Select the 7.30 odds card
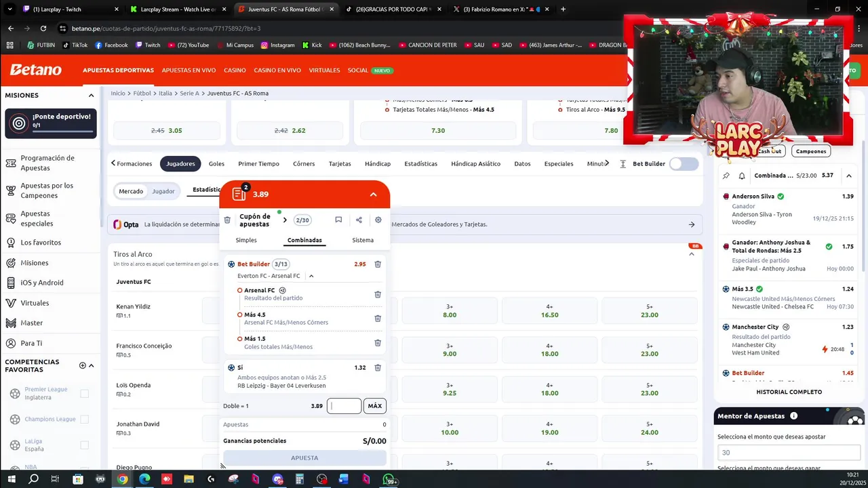Screen dimensions: 868x488 pos(438,130)
